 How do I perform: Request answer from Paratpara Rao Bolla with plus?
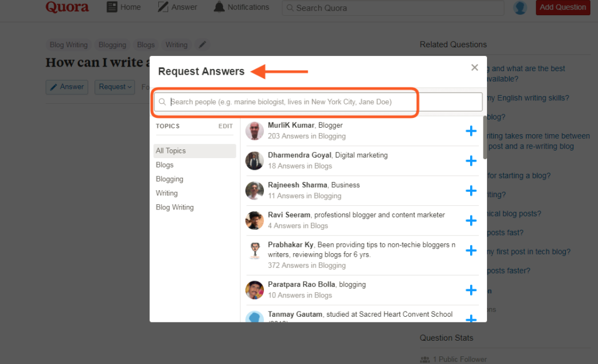click(x=471, y=290)
